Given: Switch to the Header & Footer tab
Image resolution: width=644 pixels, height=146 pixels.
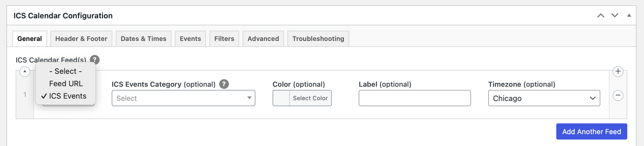Looking at the screenshot, I should [81, 39].
